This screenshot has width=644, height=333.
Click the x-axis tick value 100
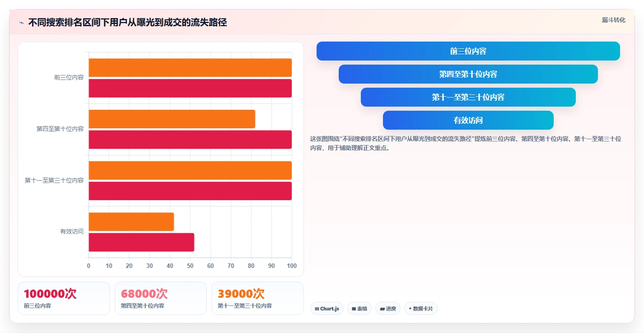(292, 266)
